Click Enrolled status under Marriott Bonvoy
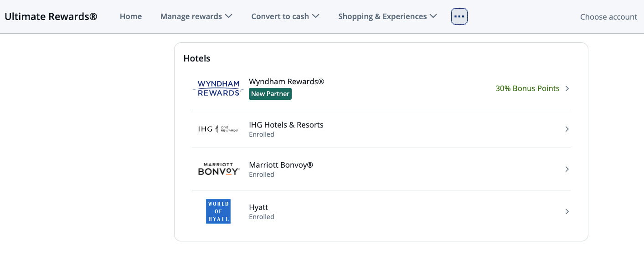Image resolution: width=644 pixels, height=256 pixels. click(x=262, y=174)
